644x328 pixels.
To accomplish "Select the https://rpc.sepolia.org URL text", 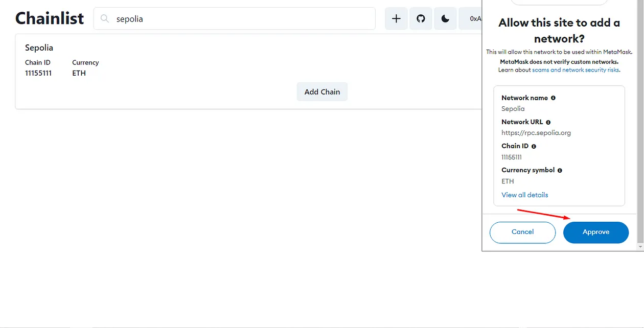I will (x=536, y=133).
